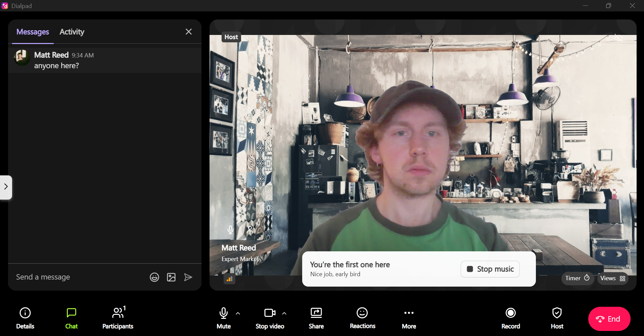The image size is (644, 336).
Task: Open the Participants list
Action: [118, 318]
